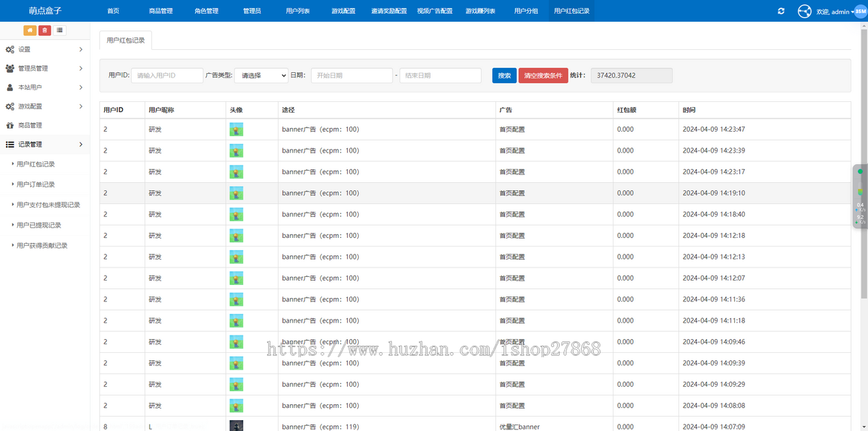Open 邀请奖励配置 in the top navigation

389,11
